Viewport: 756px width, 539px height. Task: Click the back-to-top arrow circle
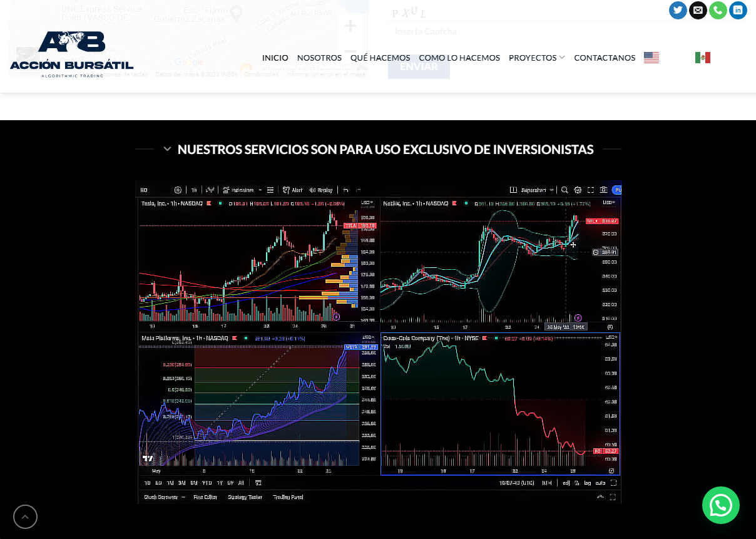pos(25,516)
